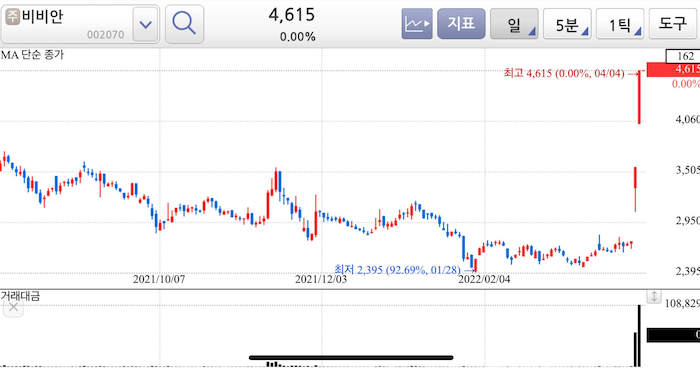This screenshot has height=368, width=700.
Task: Click the 108,829 volume axis value
Action: (682, 304)
